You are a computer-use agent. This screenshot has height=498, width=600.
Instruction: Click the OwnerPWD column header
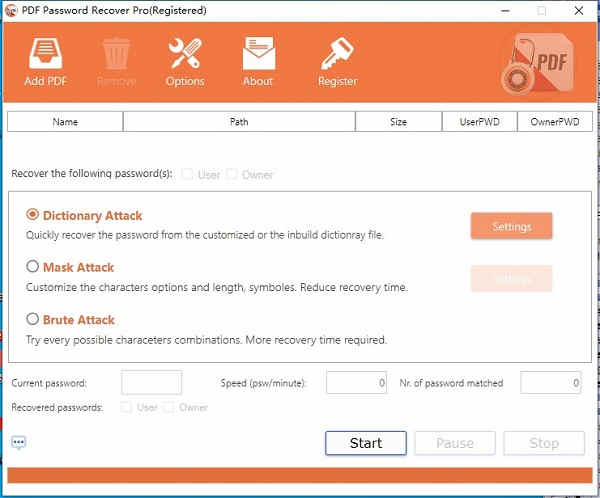(x=555, y=122)
